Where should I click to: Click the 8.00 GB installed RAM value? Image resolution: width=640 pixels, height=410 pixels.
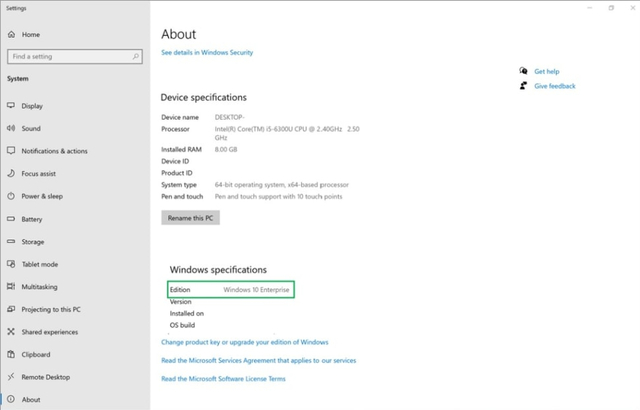click(x=226, y=149)
